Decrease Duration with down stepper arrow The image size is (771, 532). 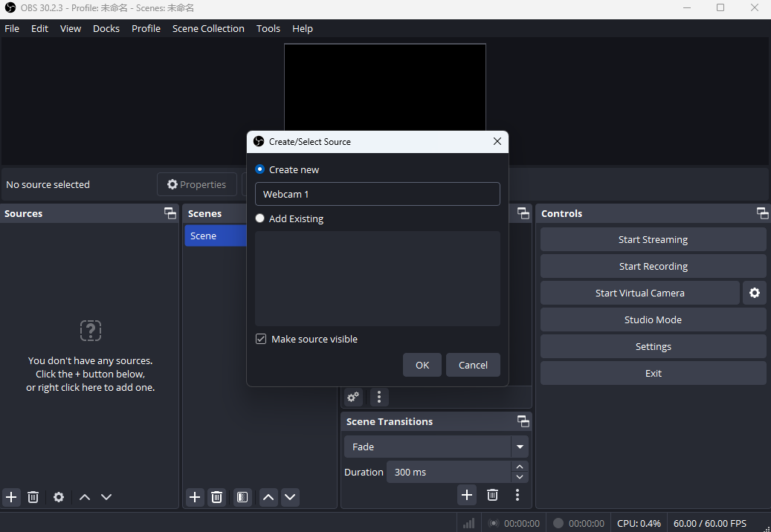520,477
